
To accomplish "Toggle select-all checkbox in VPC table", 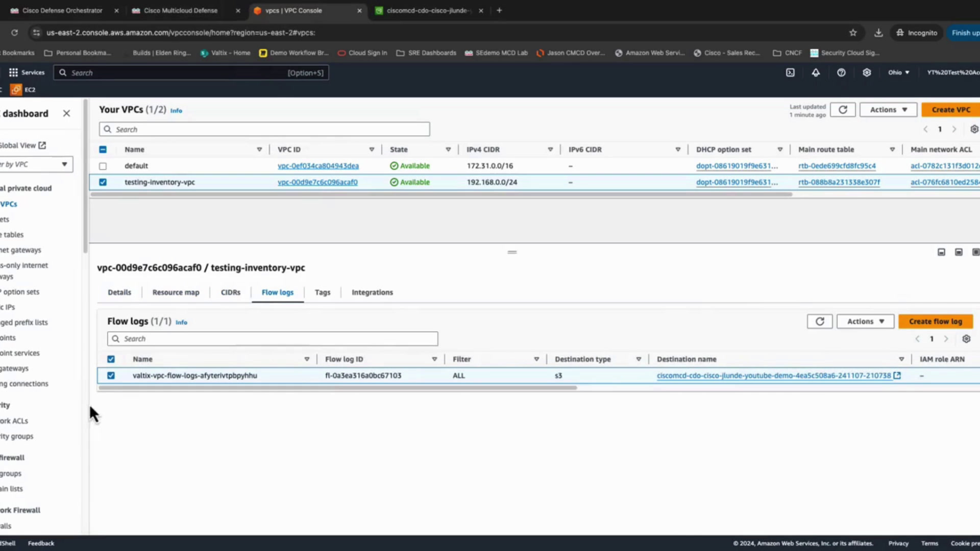I will [x=103, y=149].
